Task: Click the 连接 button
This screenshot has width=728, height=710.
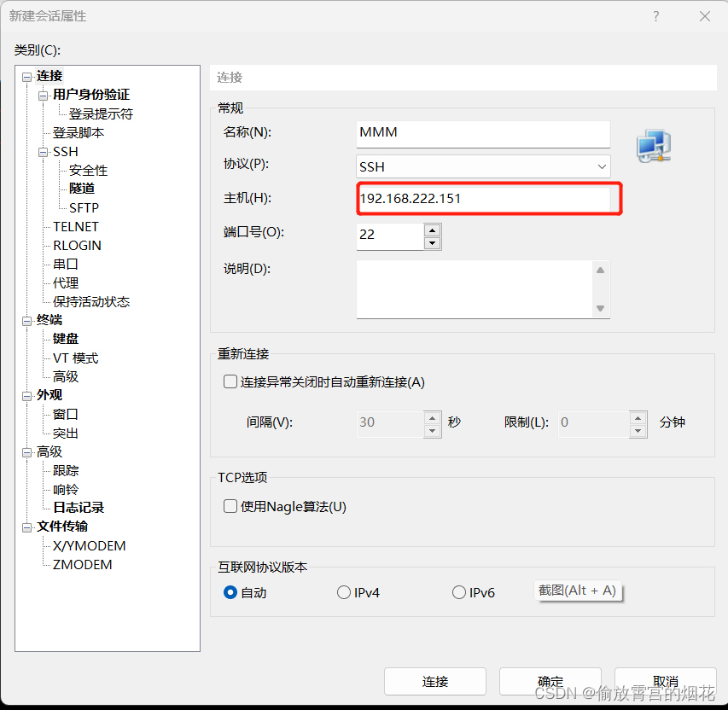Action: [435, 681]
